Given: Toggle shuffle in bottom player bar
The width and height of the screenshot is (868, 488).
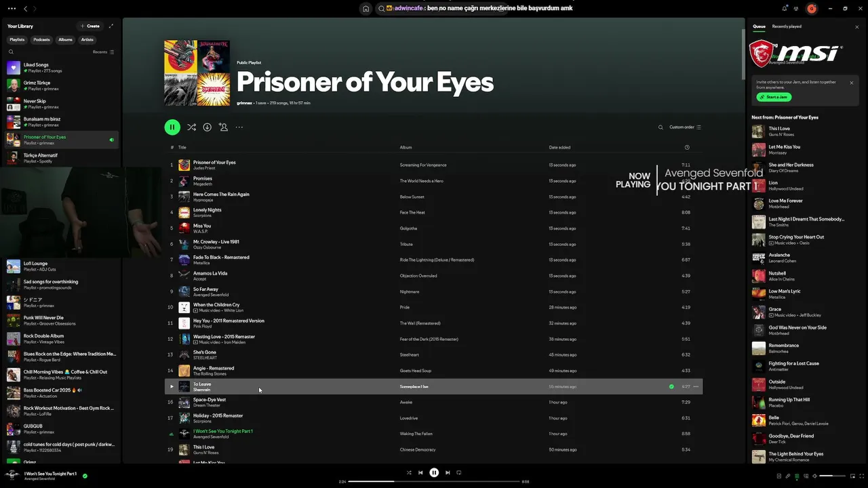Looking at the screenshot, I should (409, 472).
